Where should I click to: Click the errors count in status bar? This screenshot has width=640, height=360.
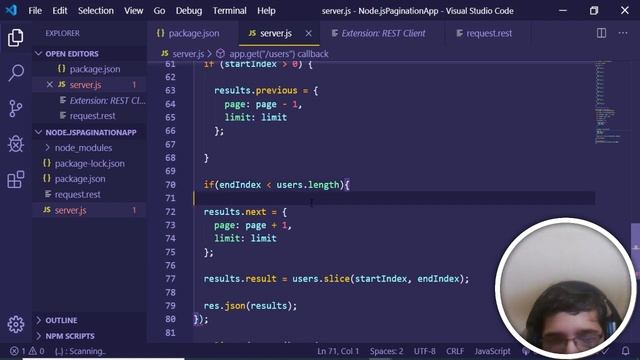18,351
